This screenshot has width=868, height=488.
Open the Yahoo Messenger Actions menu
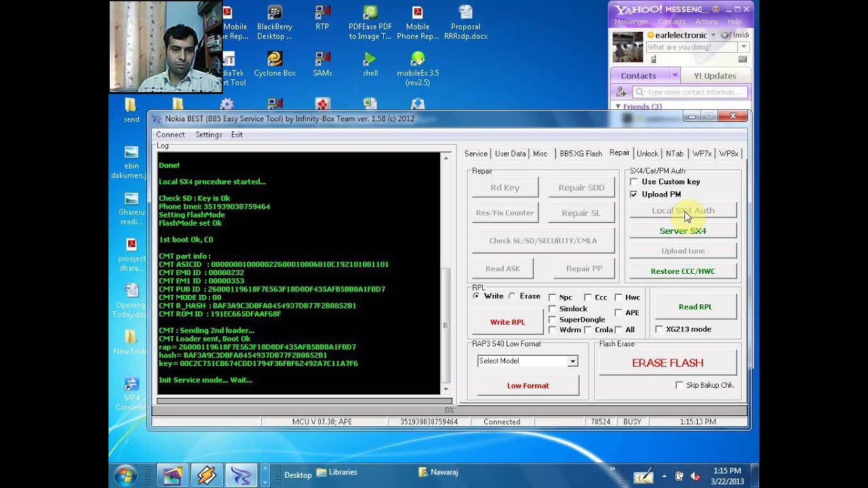coord(706,22)
